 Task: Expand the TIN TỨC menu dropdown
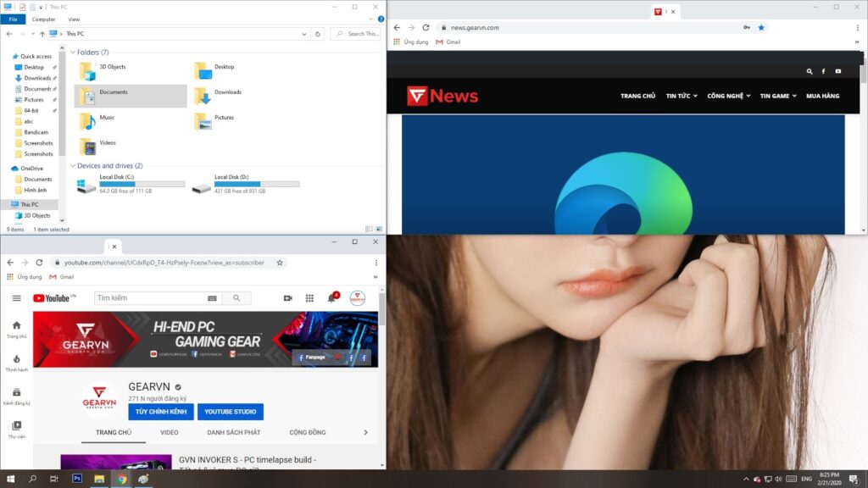[x=695, y=97]
